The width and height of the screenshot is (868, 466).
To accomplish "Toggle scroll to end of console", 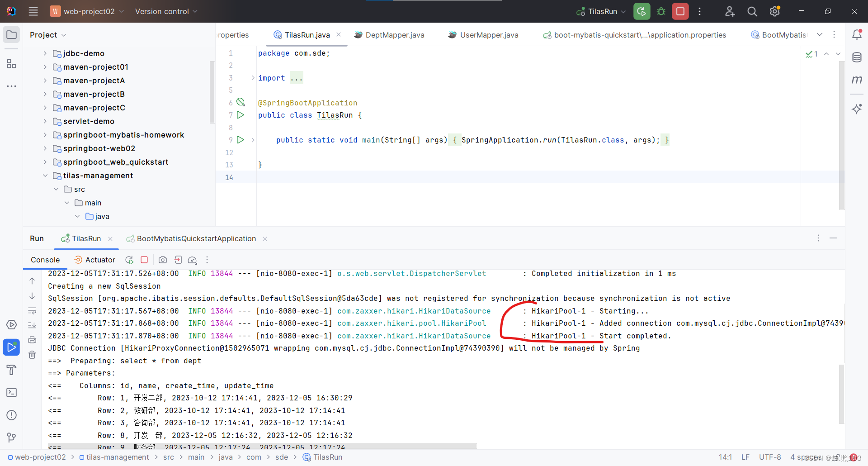I will point(32,325).
